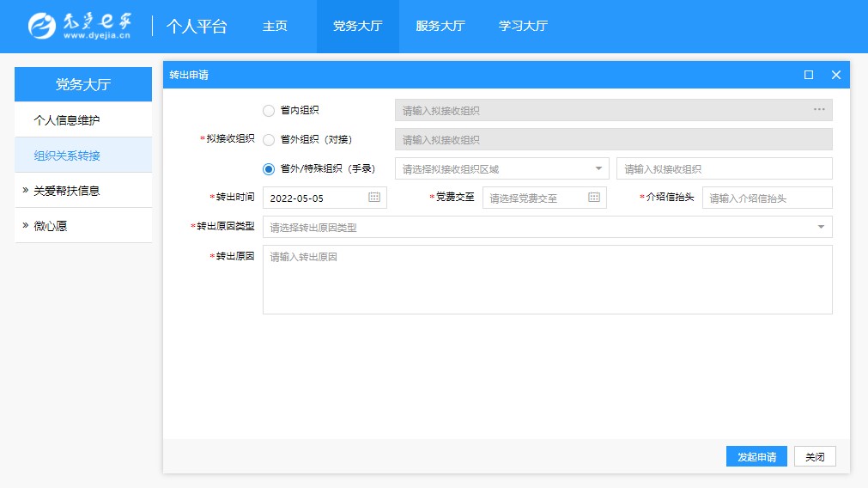868x488 pixels.
Task: Click the 发起申请 button
Action: pyautogui.click(x=756, y=457)
